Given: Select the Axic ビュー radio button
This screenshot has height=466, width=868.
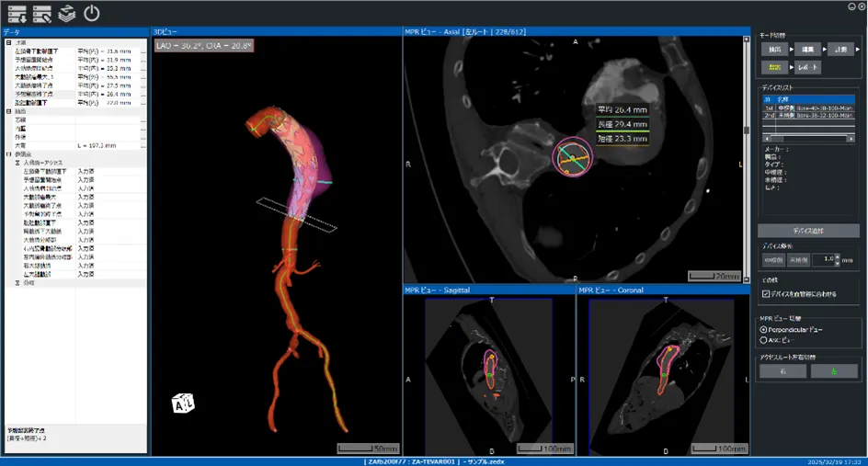Looking at the screenshot, I should pos(763,340).
